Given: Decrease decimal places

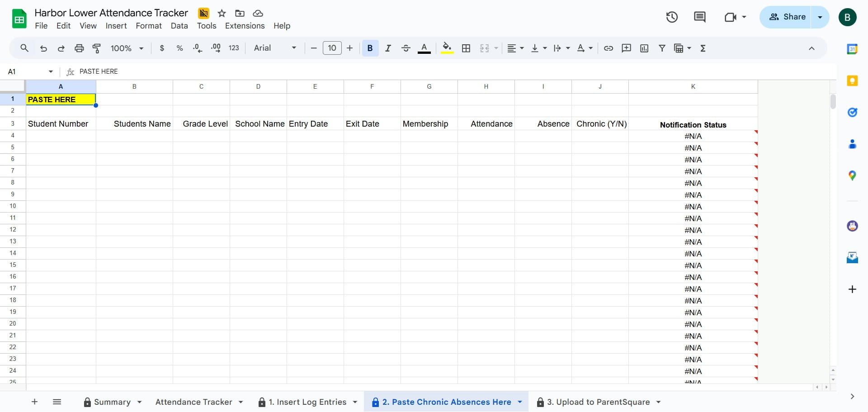Looking at the screenshot, I should (198, 48).
